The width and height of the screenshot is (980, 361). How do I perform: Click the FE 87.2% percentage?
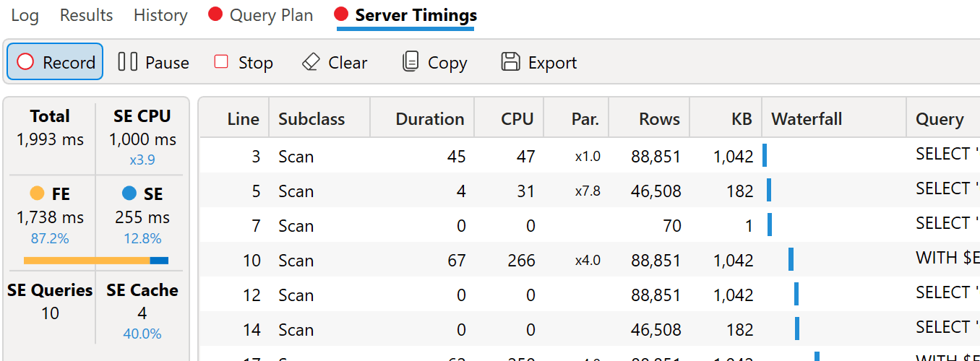[x=50, y=238]
